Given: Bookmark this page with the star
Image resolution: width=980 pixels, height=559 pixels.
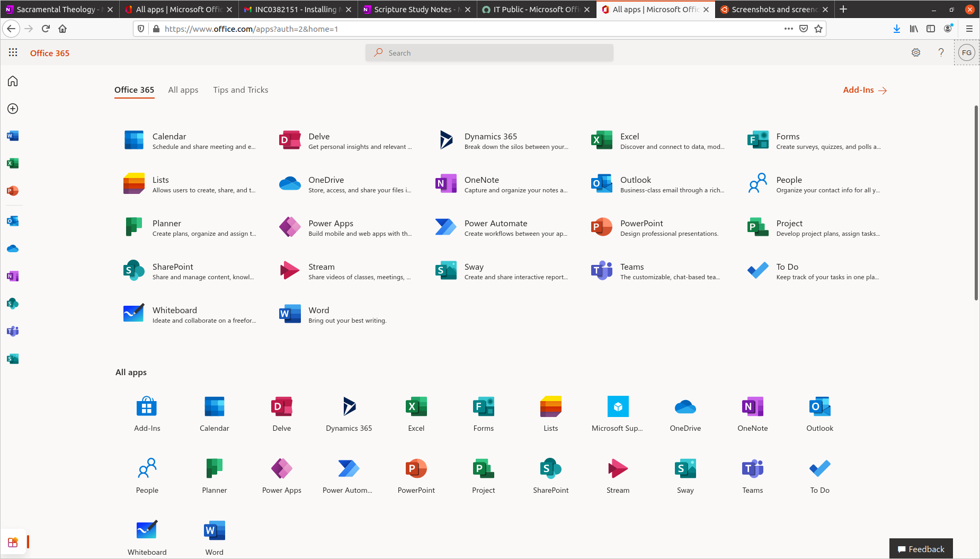Looking at the screenshot, I should [818, 29].
